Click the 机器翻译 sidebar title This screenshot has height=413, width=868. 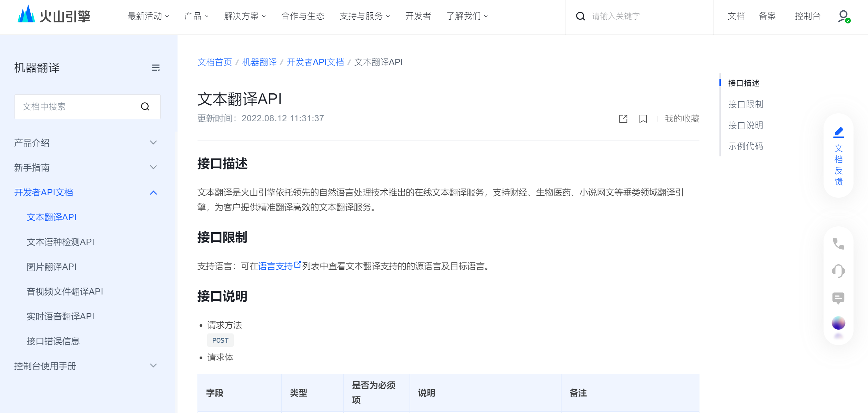(x=37, y=68)
